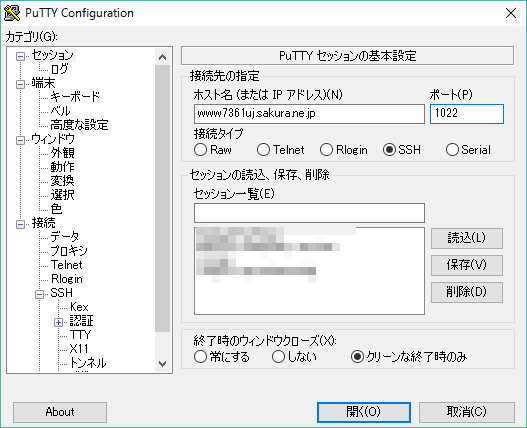Expand the 認証 tree node

(x=58, y=322)
